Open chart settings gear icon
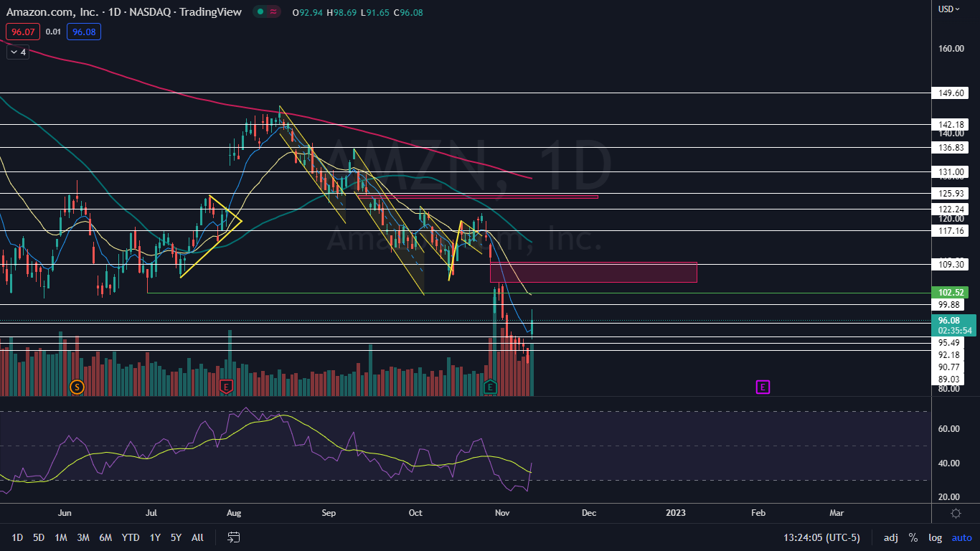Image resolution: width=980 pixels, height=551 pixels. 956,513
